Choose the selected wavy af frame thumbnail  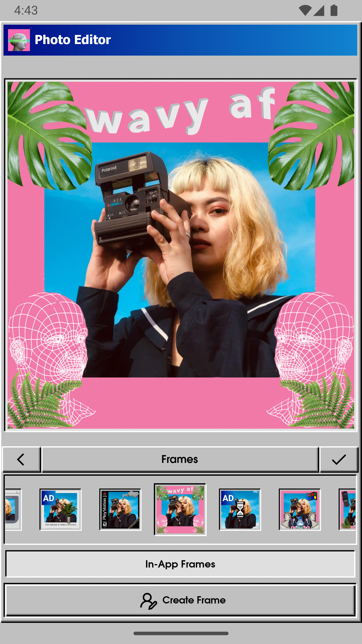tap(180, 510)
